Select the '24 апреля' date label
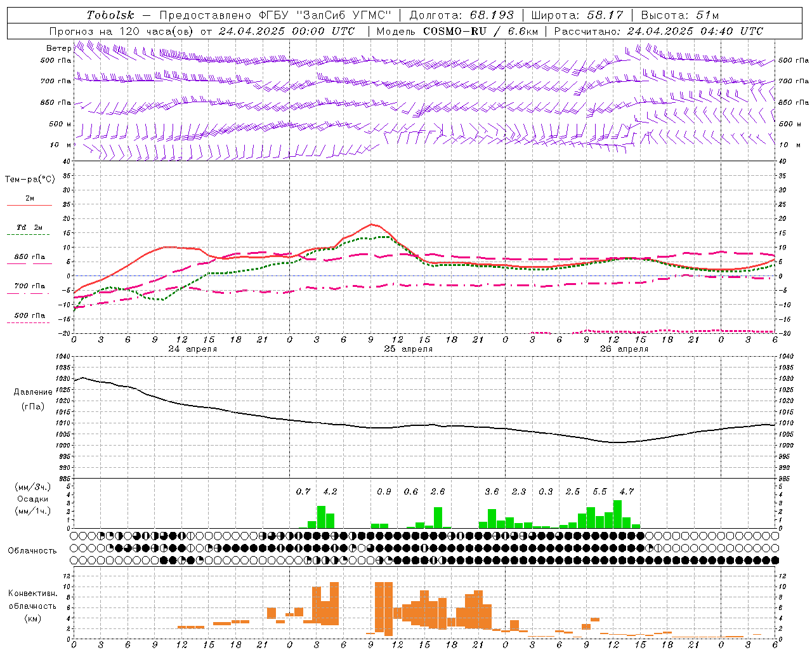The image size is (812, 650). point(192,349)
